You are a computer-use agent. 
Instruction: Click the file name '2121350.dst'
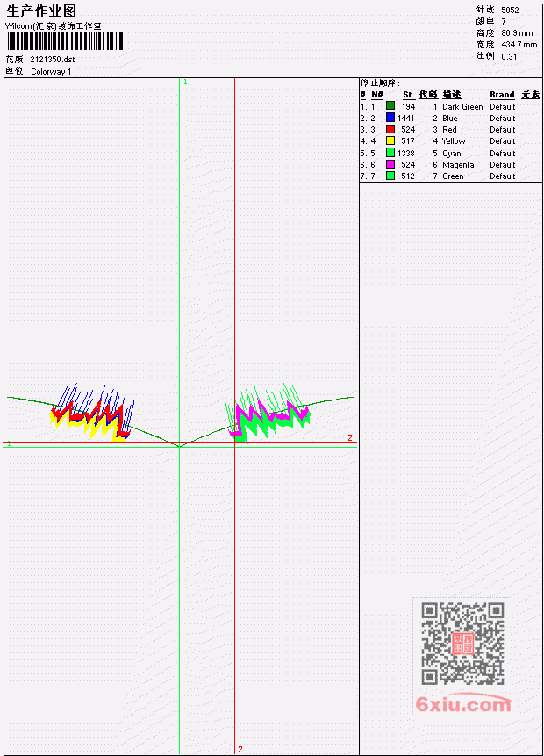click(52, 60)
